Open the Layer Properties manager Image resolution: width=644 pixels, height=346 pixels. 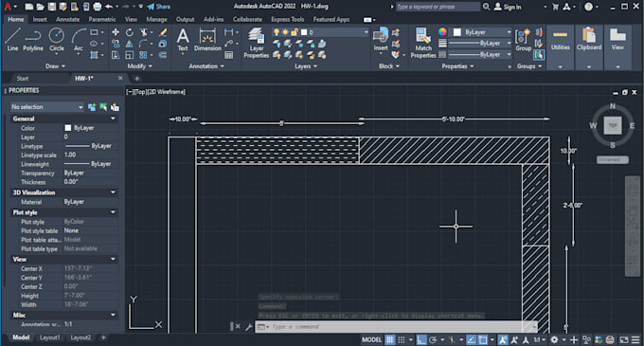coord(257,44)
